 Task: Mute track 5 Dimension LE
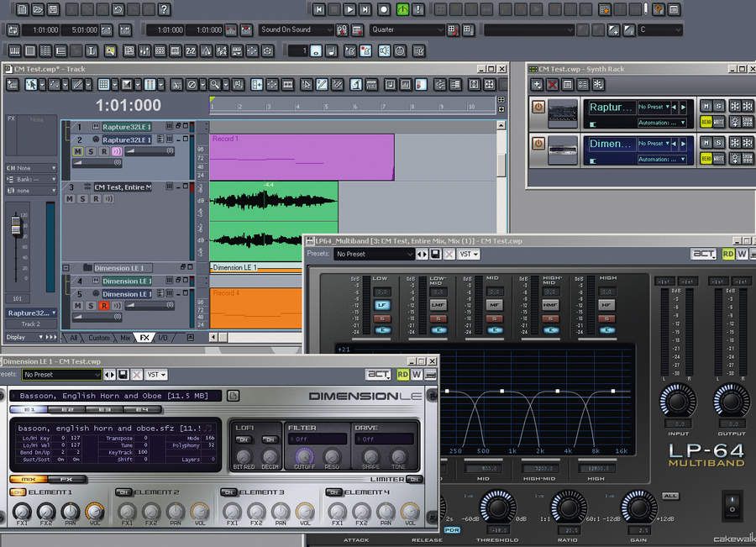[x=77, y=305]
